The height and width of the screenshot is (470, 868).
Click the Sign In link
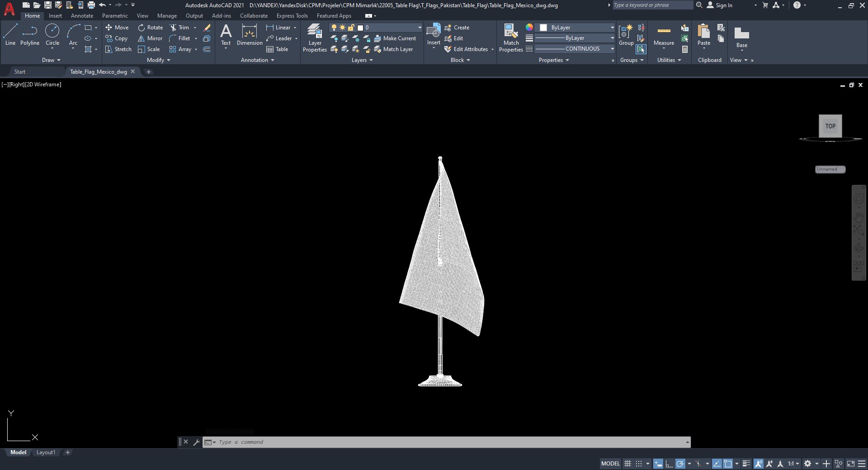719,5
